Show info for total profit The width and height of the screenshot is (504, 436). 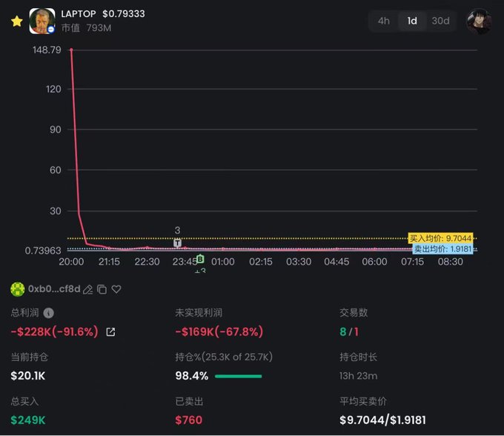point(48,313)
